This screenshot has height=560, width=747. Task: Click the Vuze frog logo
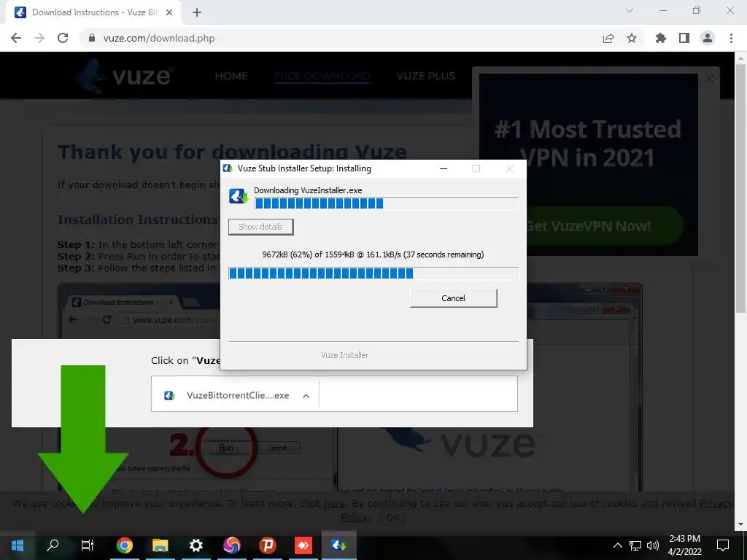pos(124,76)
